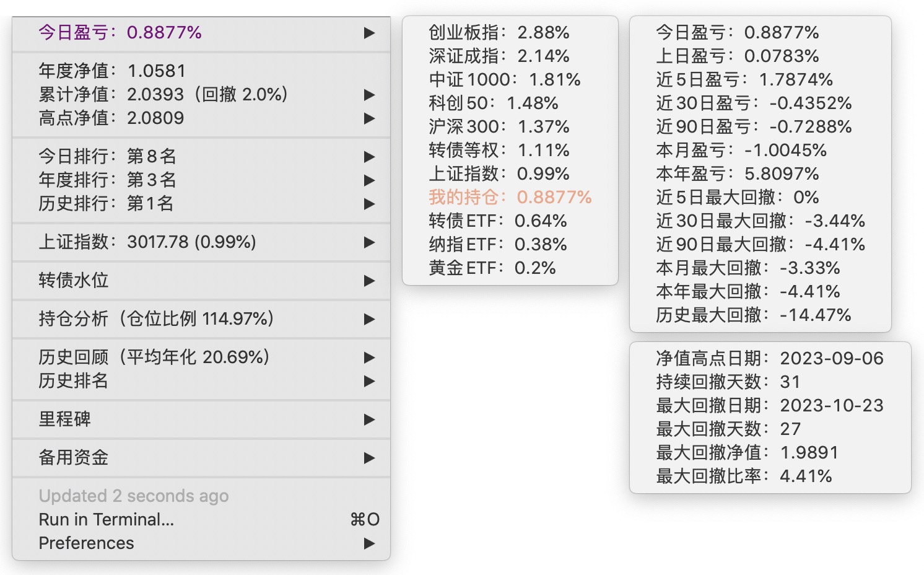The image size is (924, 575).
Task: Open the 里程碑 menu item
Action: click(65, 419)
